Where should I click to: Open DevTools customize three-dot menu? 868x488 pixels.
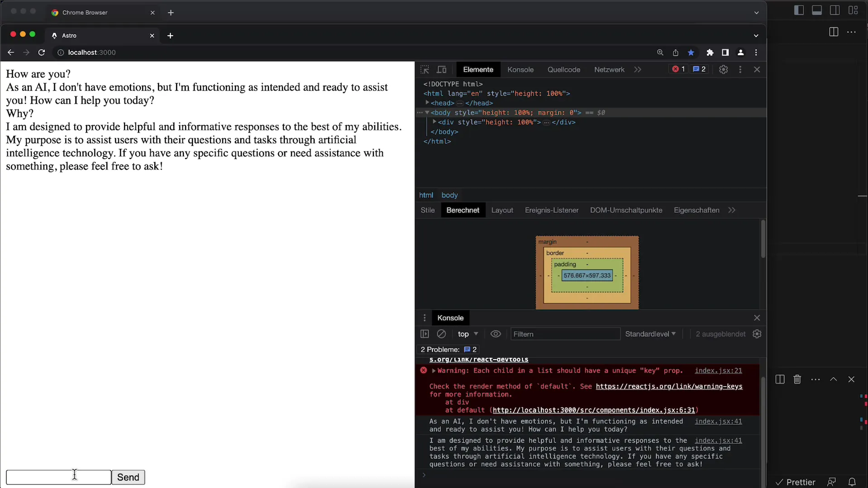(x=740, y=70)
